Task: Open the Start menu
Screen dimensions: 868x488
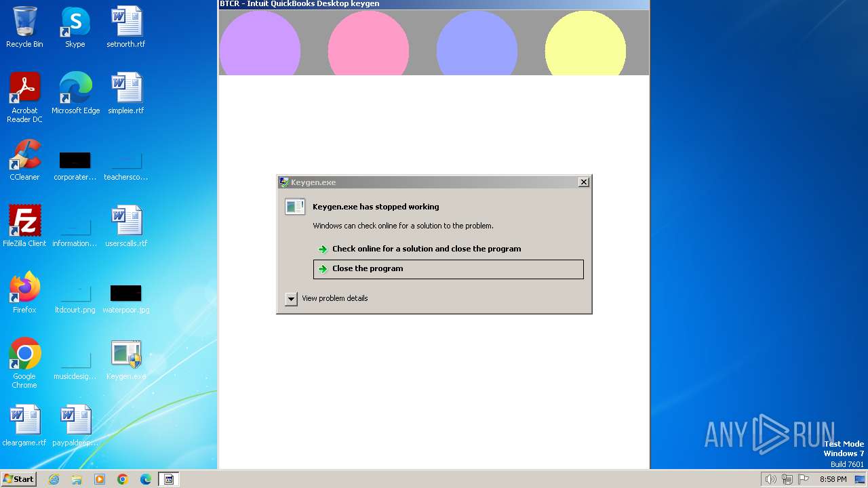Action: (x=18, y=479)
